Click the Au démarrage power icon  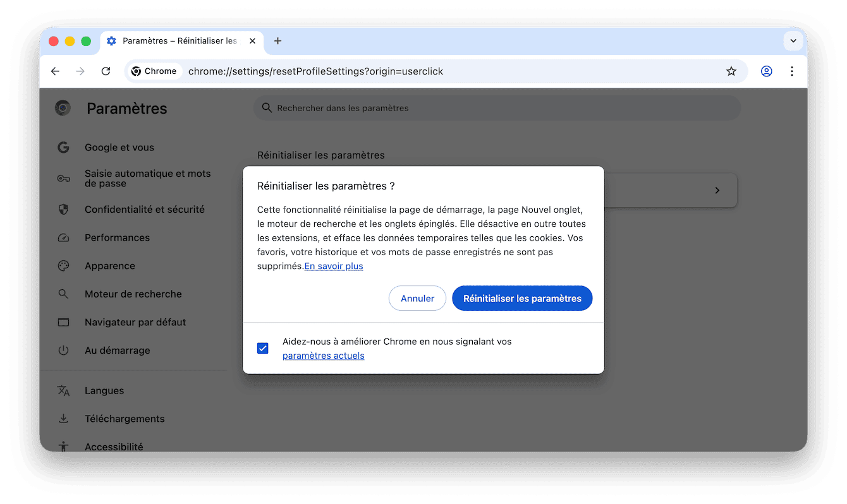(63, 351)
